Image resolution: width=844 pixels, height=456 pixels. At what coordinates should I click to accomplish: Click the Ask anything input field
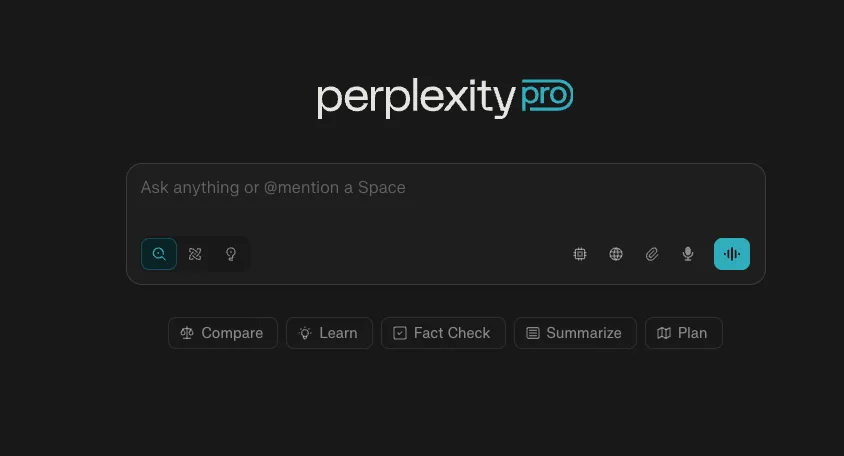coord(446,198)
